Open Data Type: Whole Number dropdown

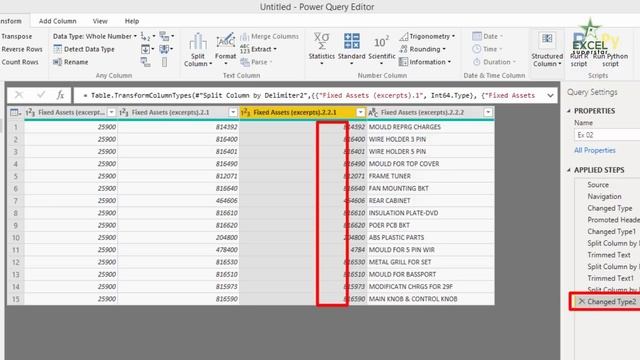point(95,36)
